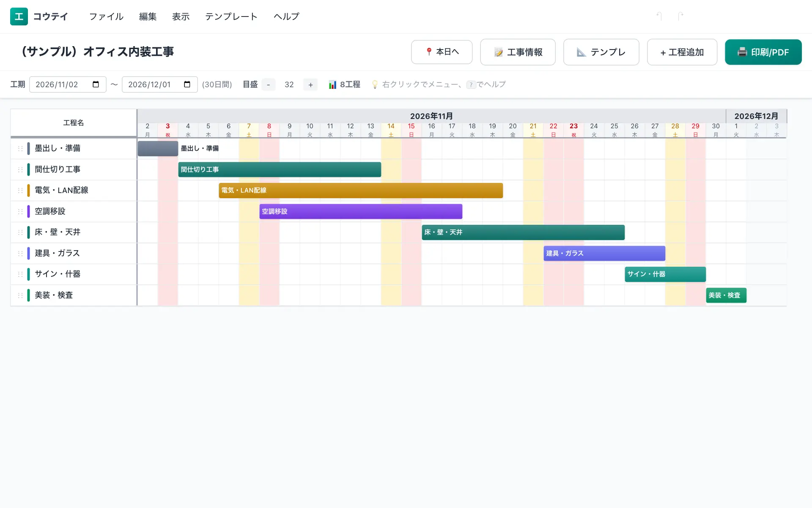Viewport: 812px width, 508px height.
Task: Grab drag handle of 空調移設 row
Action: tap(20, 211)
